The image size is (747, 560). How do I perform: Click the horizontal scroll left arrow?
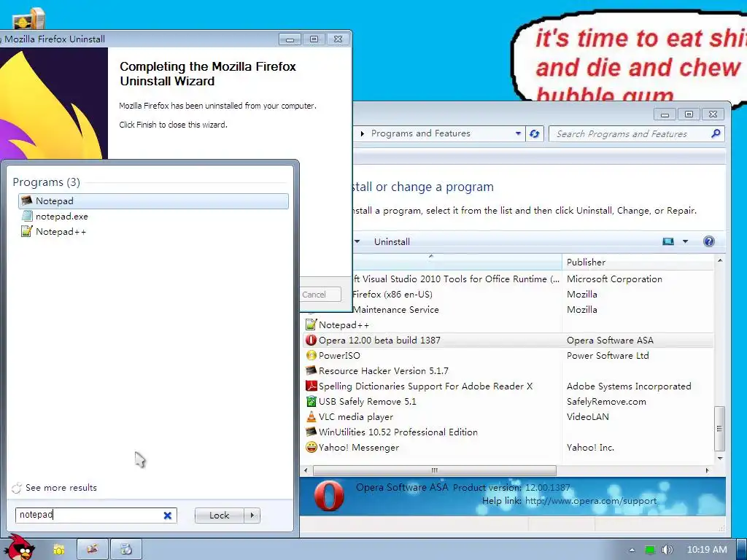coord(306,470)
